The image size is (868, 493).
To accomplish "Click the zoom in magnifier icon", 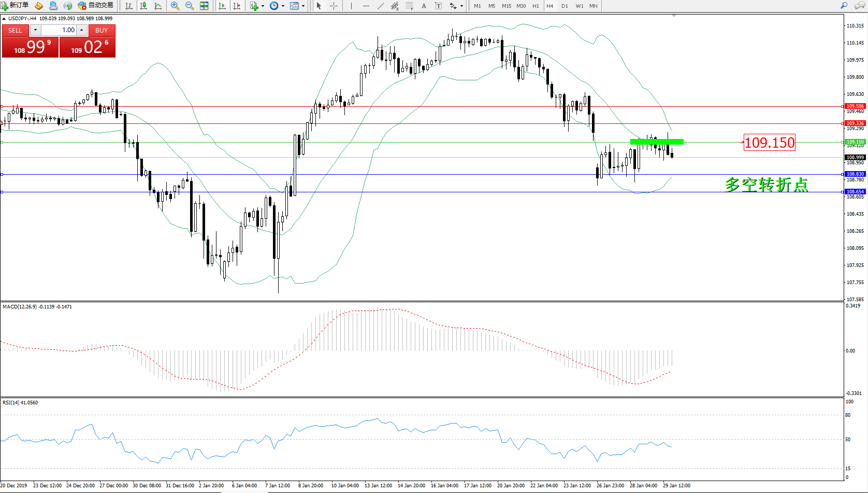I will [175, 6].
